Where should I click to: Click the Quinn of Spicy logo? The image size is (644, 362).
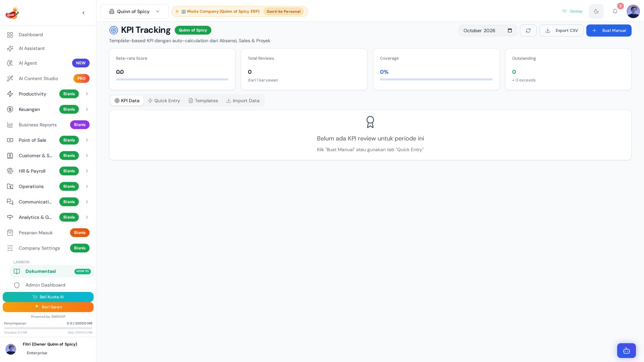(x=12, y=13)
